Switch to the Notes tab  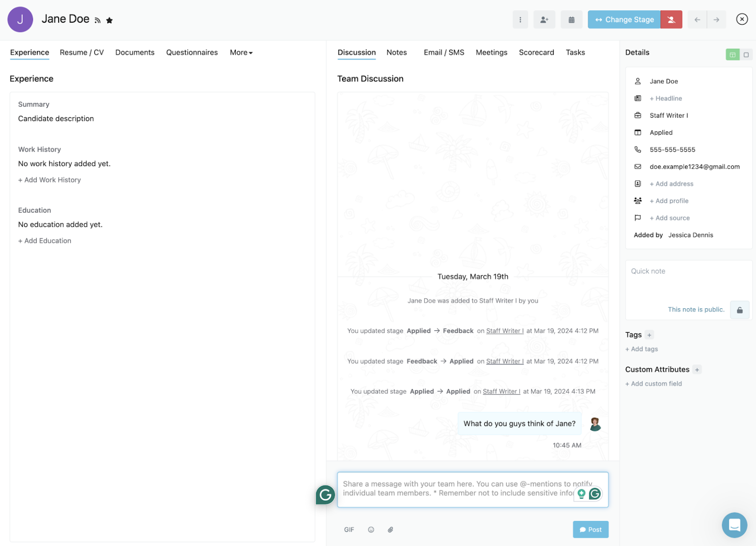pos(397,52)
